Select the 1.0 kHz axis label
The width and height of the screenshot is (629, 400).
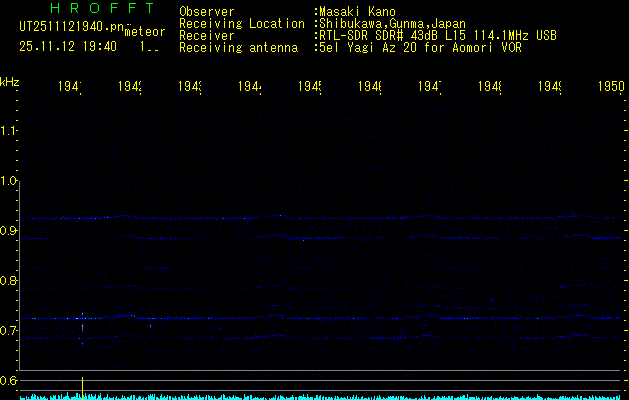(10, 181)
